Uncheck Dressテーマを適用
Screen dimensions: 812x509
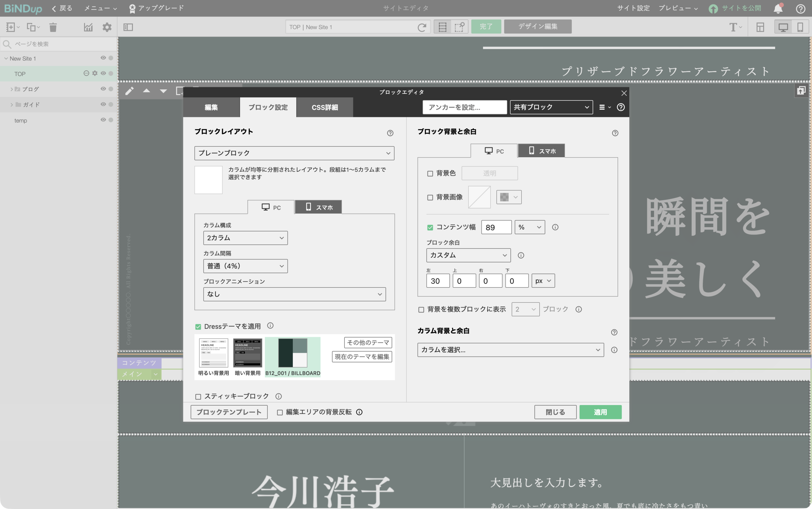point(198,327)
